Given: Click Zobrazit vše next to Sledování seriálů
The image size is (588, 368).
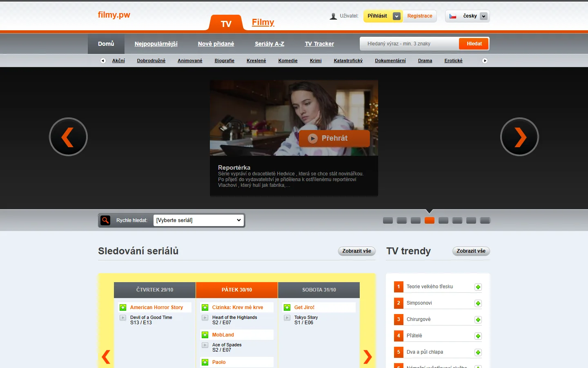Looking at the screenshot, I should [x=357, y=251].
